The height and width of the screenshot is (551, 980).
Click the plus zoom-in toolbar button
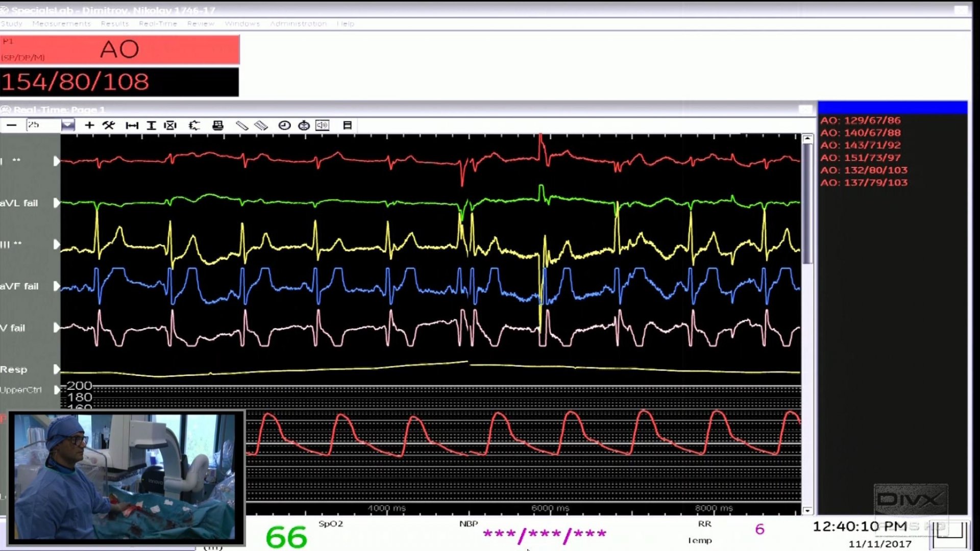[x=89, y=125]
